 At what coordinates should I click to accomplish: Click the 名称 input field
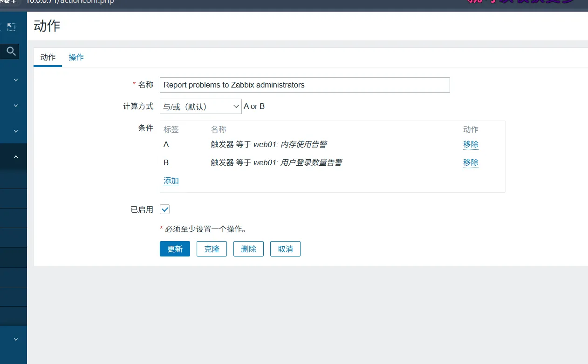tap(305, 85)
